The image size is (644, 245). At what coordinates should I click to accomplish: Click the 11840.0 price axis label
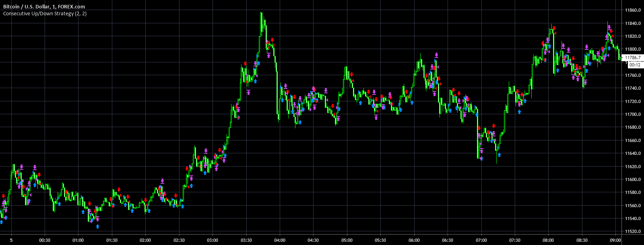point(633,23)
